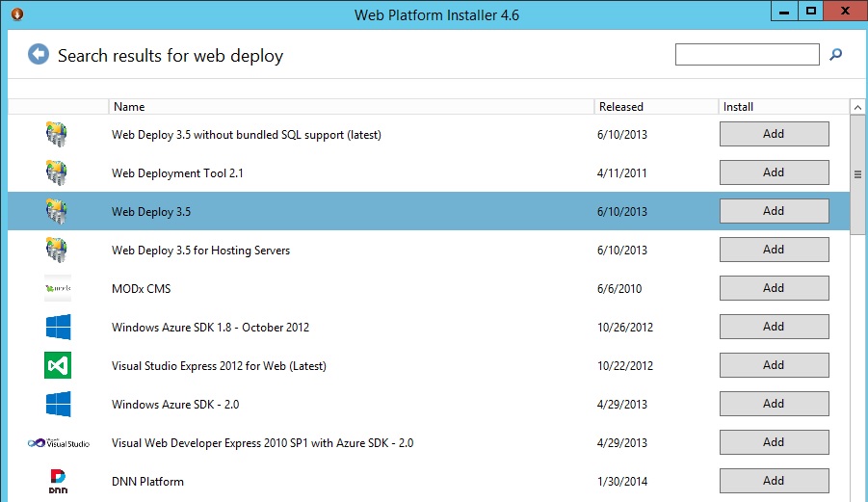Click the back arrow beside Search results

click(39, 54)
